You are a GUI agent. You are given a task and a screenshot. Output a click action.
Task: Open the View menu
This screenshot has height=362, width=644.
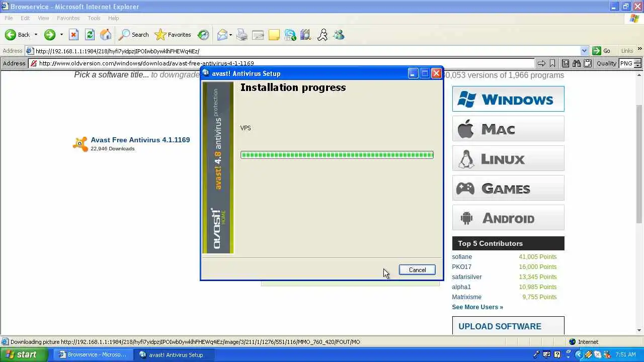click(43, 18)
